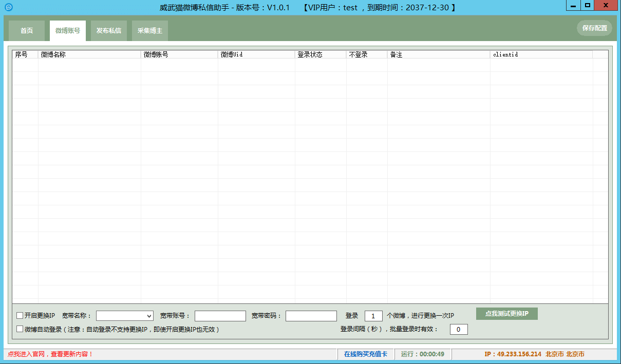Maximize the window

[x=588, y=6]
